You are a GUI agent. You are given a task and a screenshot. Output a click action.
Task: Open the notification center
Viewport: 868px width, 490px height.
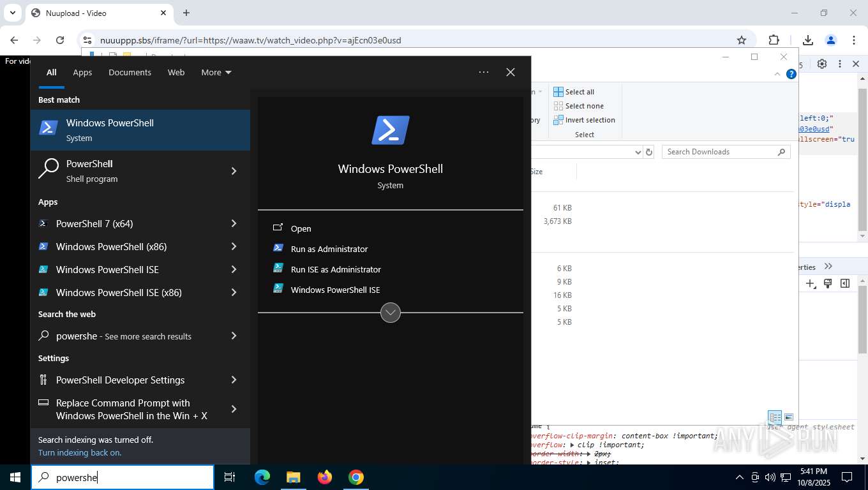[x=847, y=477]
